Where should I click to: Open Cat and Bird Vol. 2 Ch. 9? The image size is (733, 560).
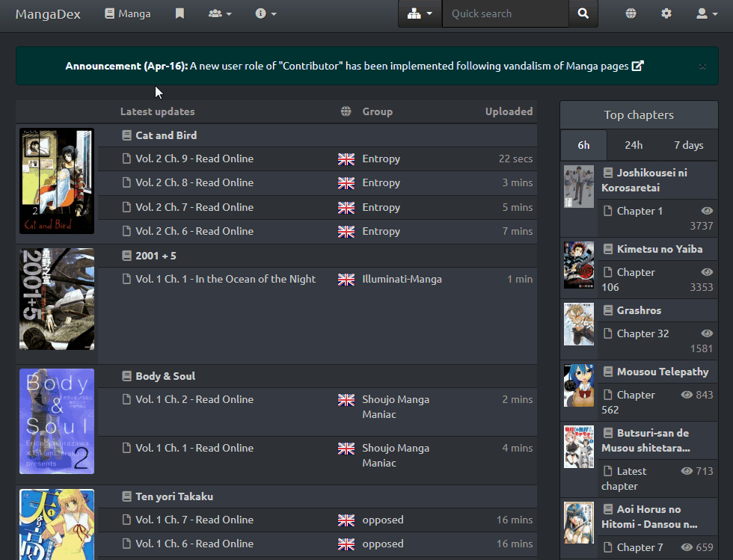tap(194, 159)
